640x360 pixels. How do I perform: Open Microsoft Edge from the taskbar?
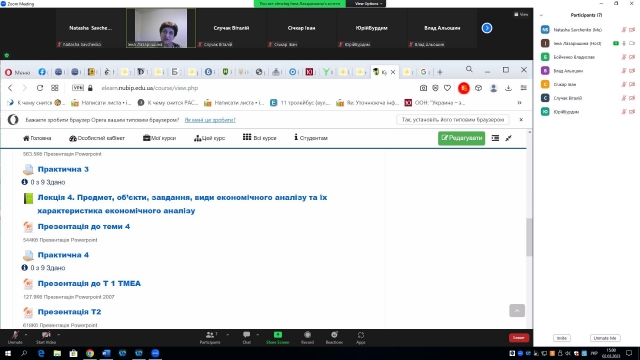pos(41,353)
